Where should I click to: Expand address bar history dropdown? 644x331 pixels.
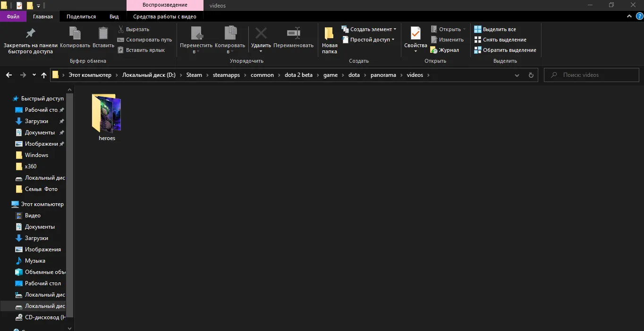517,75
